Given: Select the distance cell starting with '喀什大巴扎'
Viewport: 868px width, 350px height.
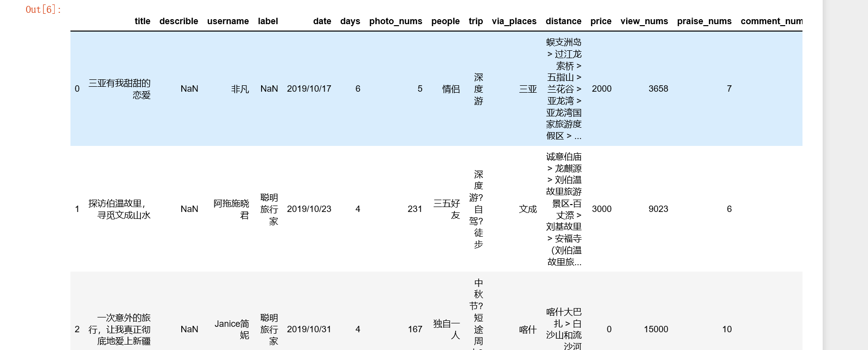Looking at the screenshot, I should pyautogui.click(x=564, y=329).
